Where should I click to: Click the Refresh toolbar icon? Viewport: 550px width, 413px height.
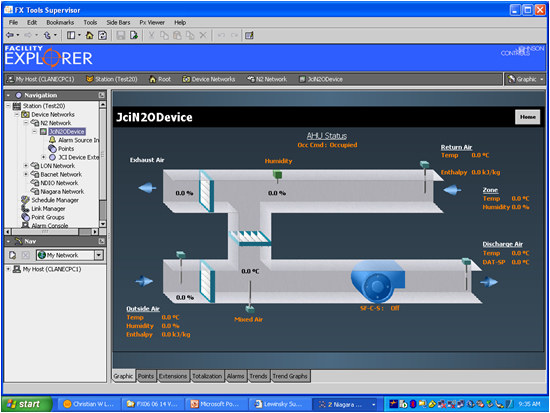[102, 35]
